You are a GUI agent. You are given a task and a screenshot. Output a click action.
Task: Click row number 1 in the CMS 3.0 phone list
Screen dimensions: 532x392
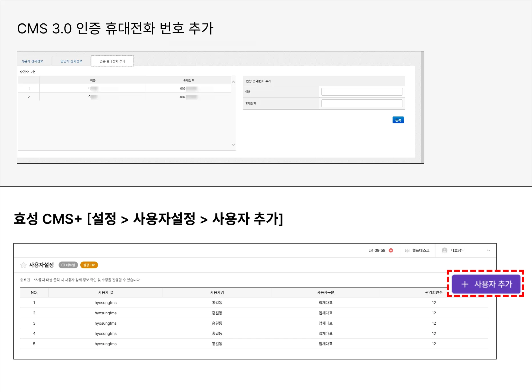(x=29, y=89)
